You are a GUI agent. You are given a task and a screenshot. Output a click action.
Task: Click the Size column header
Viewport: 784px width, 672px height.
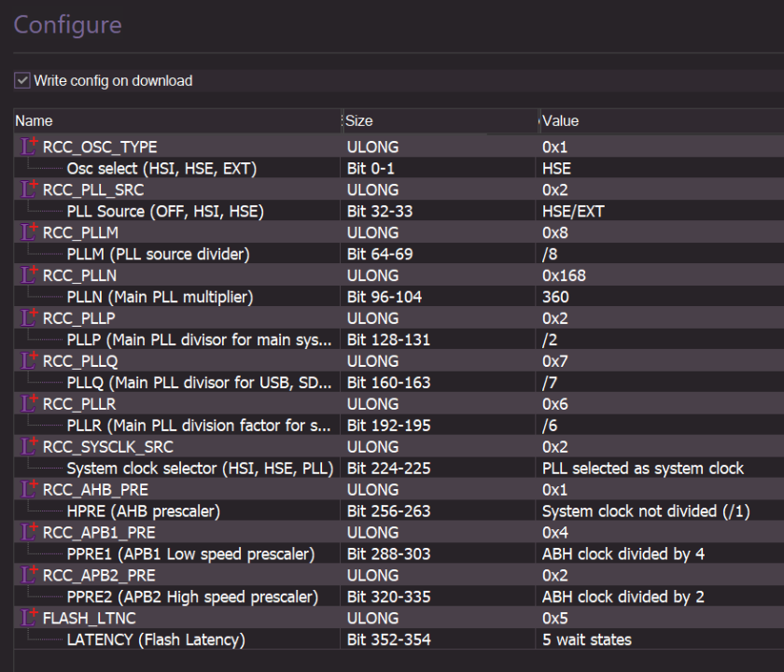359,120
